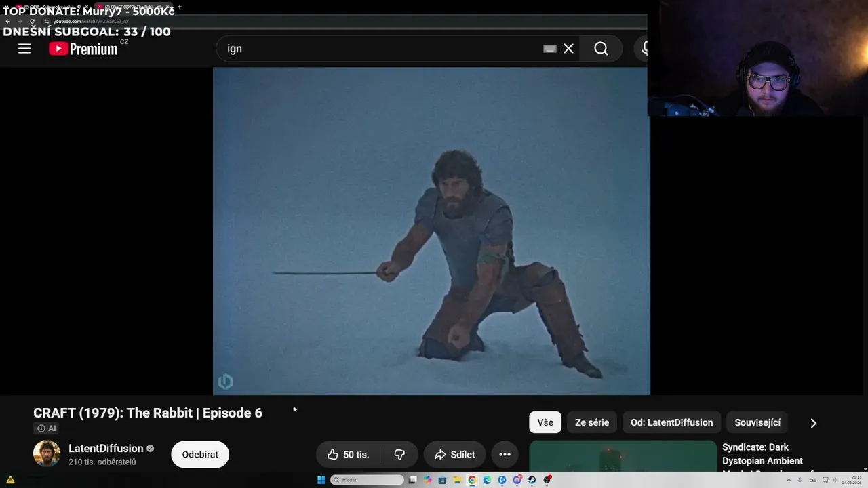Click the AI info label under title

47,428
